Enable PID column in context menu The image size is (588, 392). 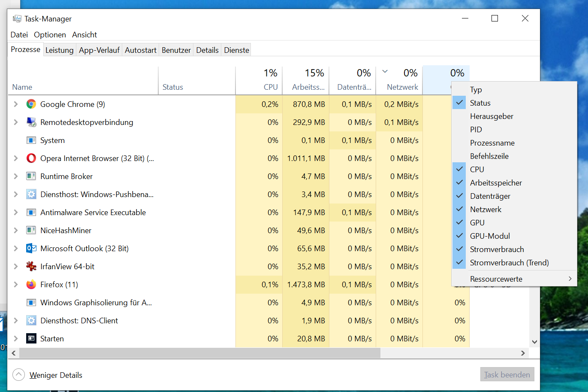pos(514,130)
